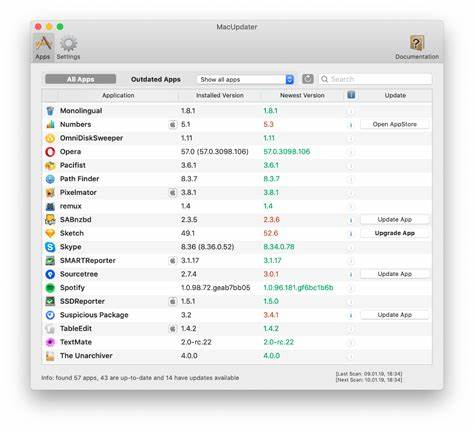474x430 pixels.
Task: Select the 'TextMate' app name
Action: (76, 342)
